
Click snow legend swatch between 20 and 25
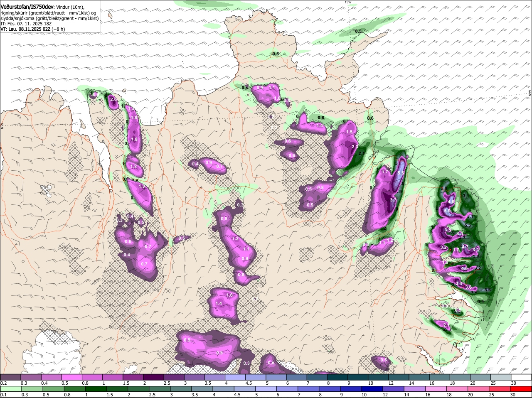[480, 377]
